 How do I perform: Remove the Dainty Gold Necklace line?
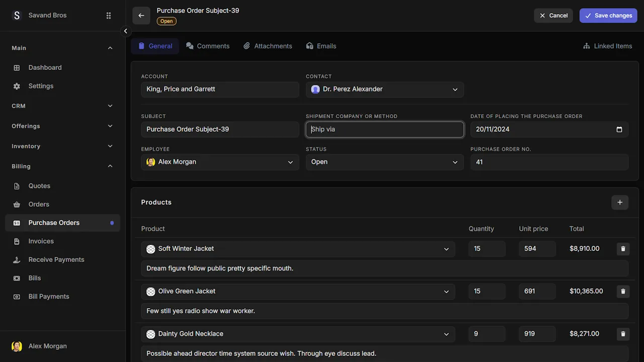(x=623, y=334)
